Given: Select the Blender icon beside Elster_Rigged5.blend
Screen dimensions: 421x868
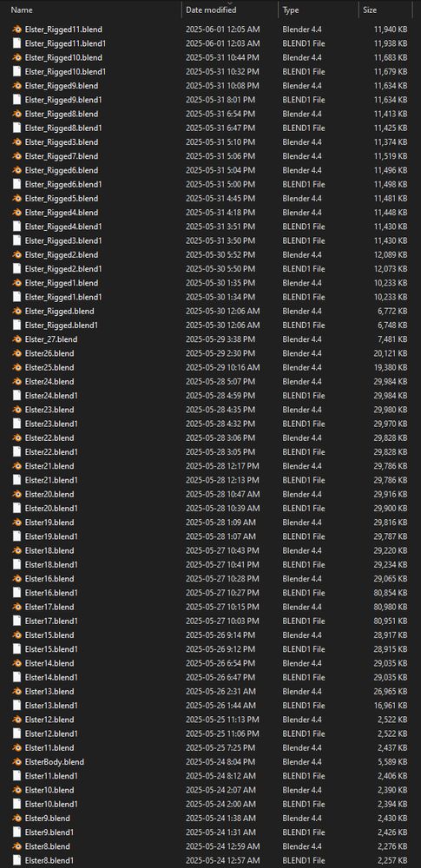Looking at the screenshot, I should 17,198.
